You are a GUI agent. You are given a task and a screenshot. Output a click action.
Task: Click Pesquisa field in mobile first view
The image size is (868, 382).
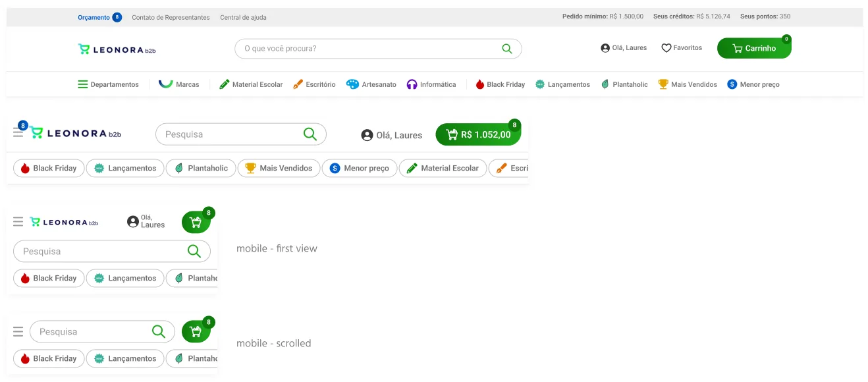point(112,252)
